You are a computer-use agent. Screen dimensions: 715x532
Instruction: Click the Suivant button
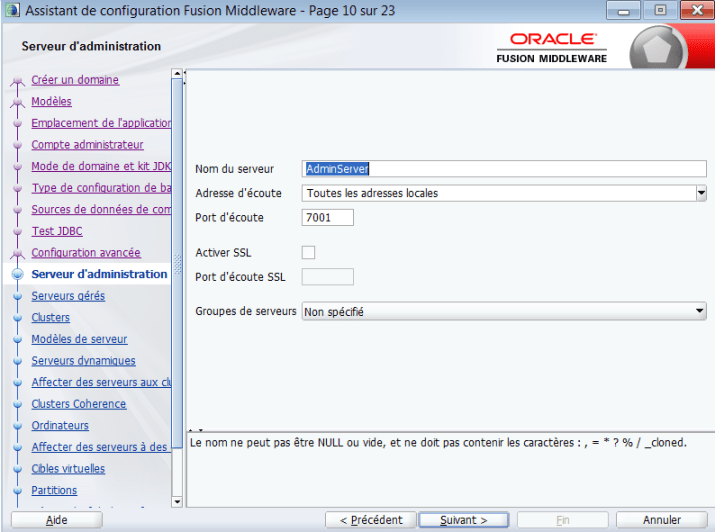click(x=463, y=520)
